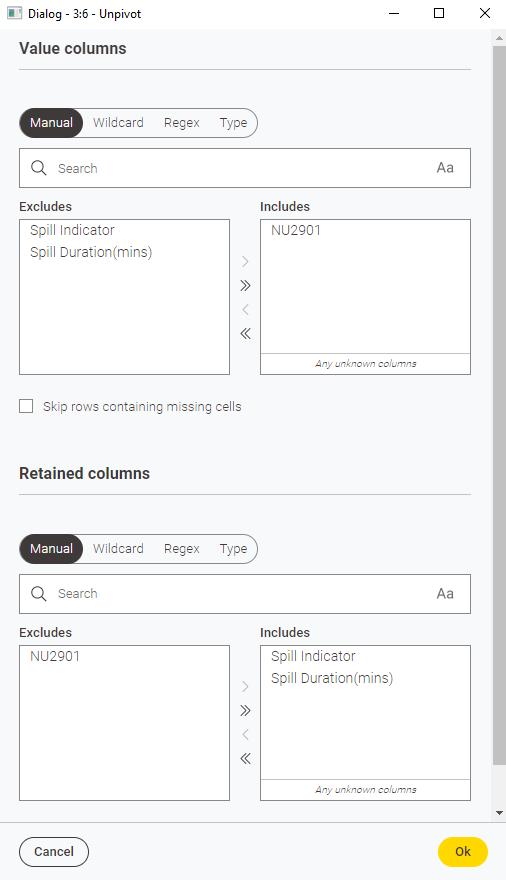Click single right arrow in Value columns
This screenshot has height=880, width=506.
pos(245,262)
